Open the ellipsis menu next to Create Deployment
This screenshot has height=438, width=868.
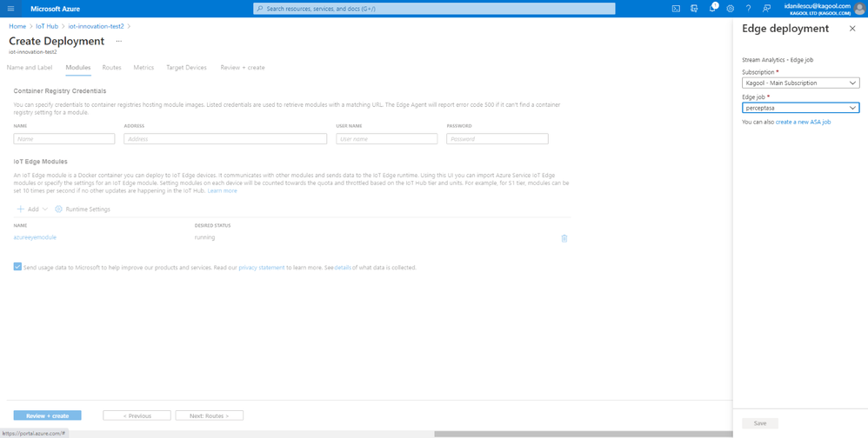[x=118, y=42]
